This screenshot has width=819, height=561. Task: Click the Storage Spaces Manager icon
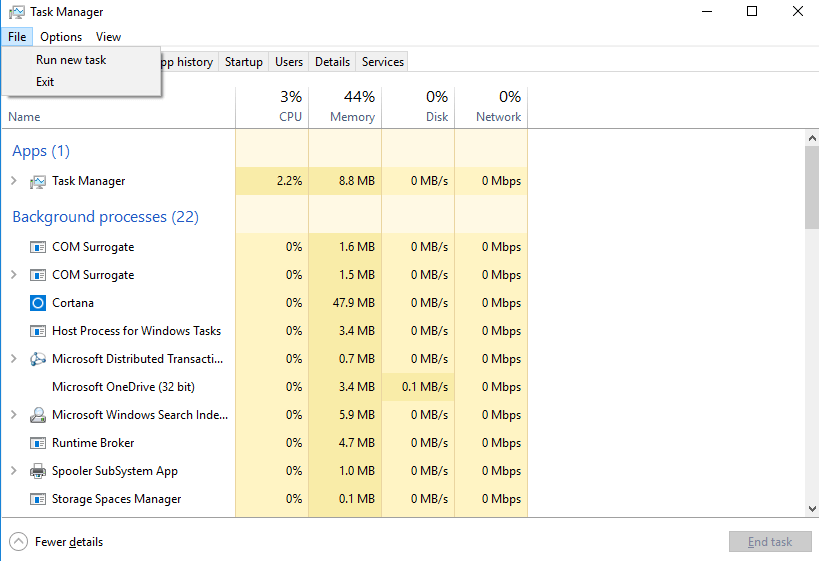pyautogui.click(x=38, y=499)
